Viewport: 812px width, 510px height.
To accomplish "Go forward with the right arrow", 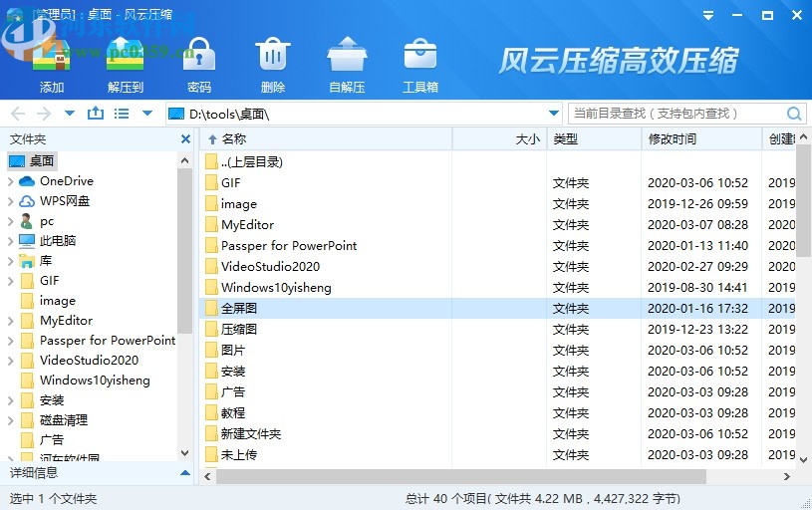I will 44,114.
